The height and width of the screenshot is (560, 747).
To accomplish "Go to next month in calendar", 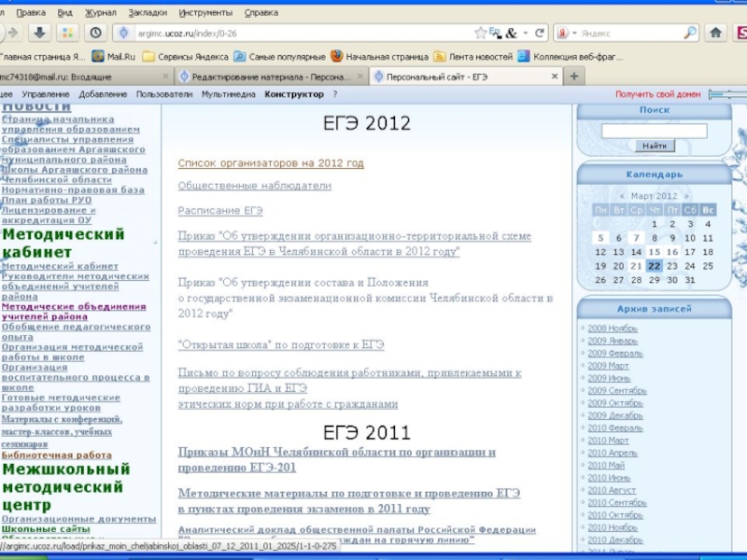I will [x=686, y=196].
